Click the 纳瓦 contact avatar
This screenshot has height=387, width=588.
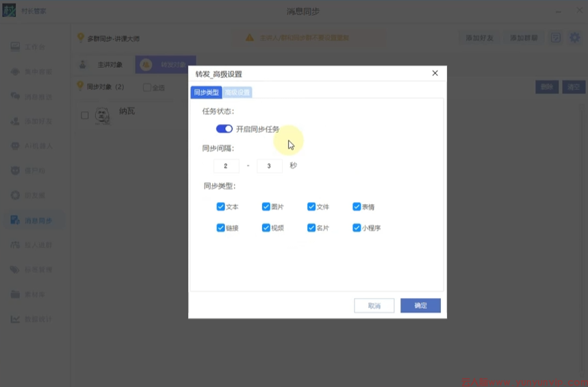click(103, 115)
